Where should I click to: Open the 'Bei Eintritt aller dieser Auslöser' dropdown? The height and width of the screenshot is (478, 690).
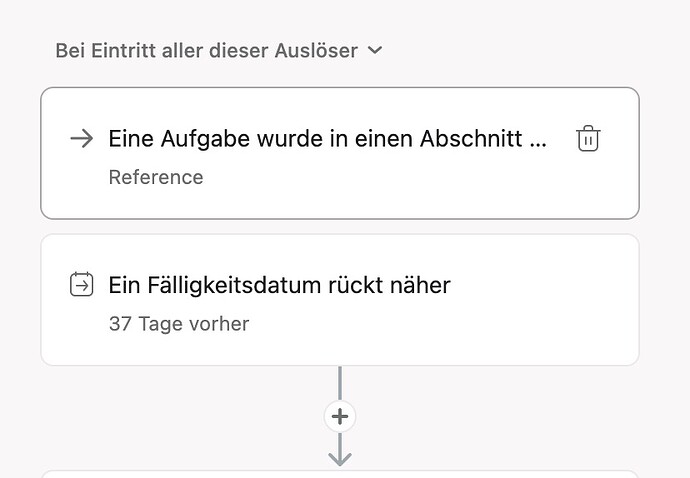[x=207, y=50]
